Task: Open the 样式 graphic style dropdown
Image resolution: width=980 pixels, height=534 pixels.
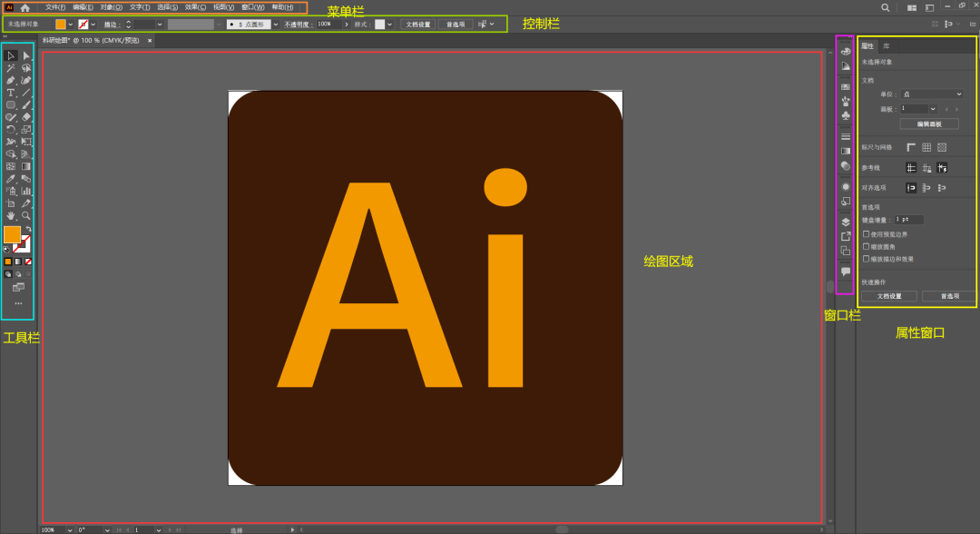Action: tap(389, 25)
